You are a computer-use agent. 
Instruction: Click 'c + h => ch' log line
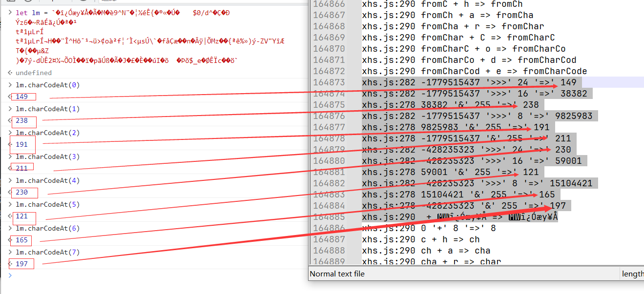tap(421, 239)
